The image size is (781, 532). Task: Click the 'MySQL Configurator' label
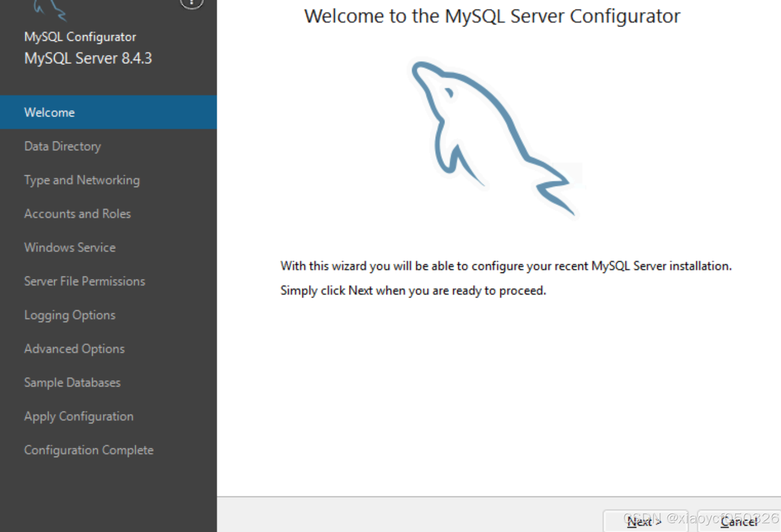(80, 37)
